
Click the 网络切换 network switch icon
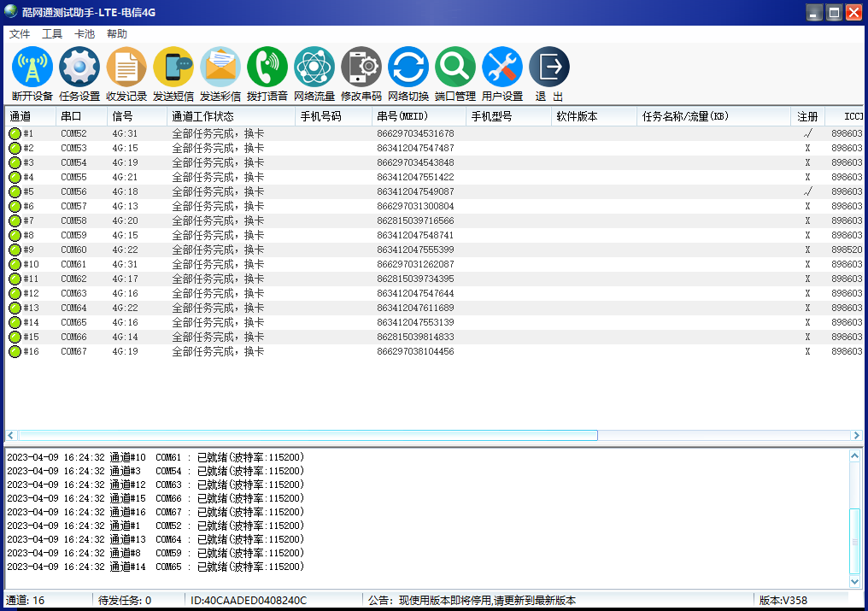tap(408, 67)
